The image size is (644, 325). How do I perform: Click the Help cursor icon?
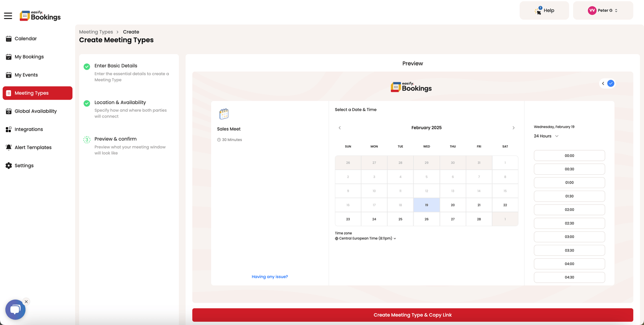[538, 10]
